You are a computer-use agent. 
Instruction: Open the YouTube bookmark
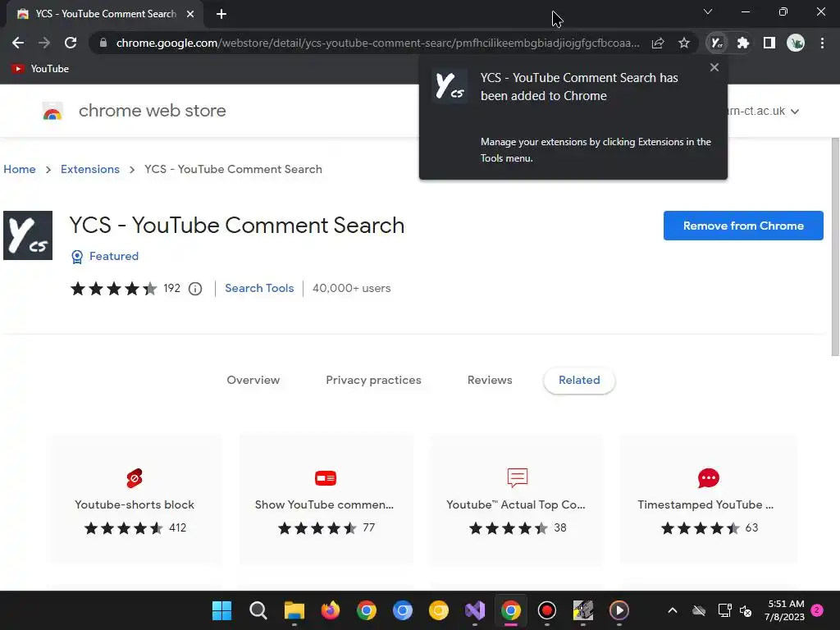(x=41, y=69)
